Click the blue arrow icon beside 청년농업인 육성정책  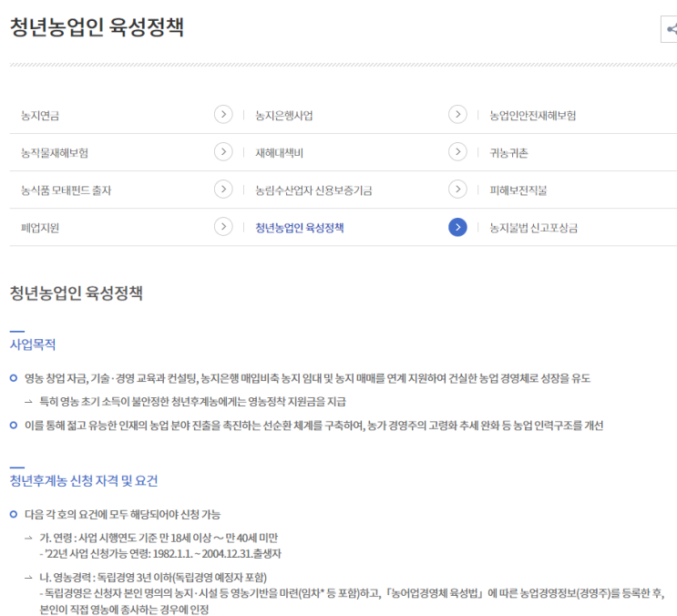tap(457, 227)
